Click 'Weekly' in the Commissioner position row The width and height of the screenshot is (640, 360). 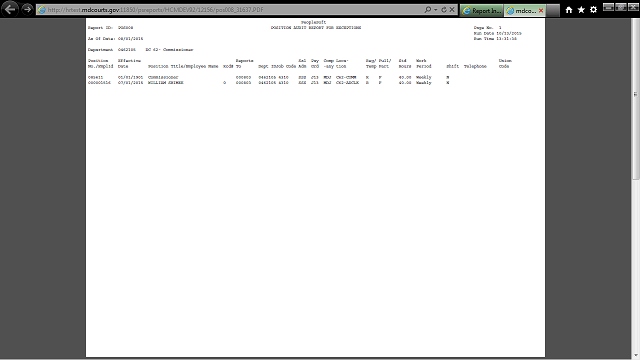coord(423,77)
